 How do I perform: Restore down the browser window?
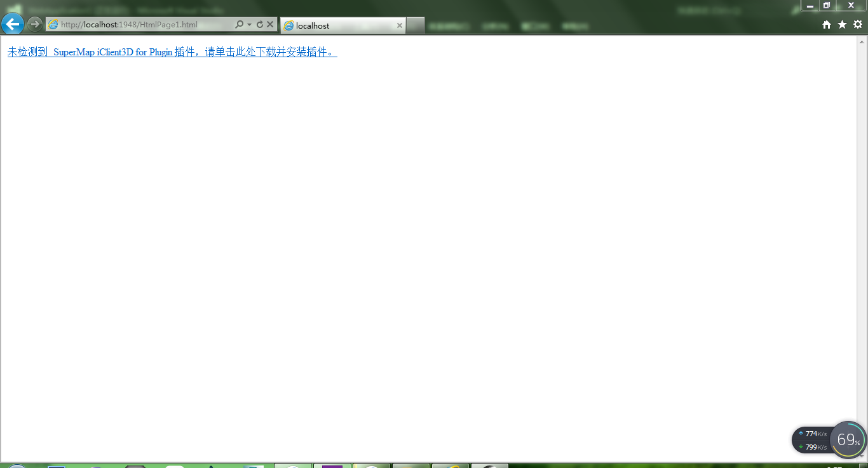click(827, 6)
